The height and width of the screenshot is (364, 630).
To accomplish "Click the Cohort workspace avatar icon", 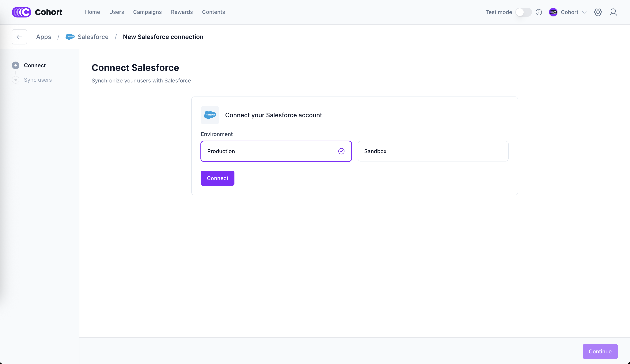I will click(553, 12).
